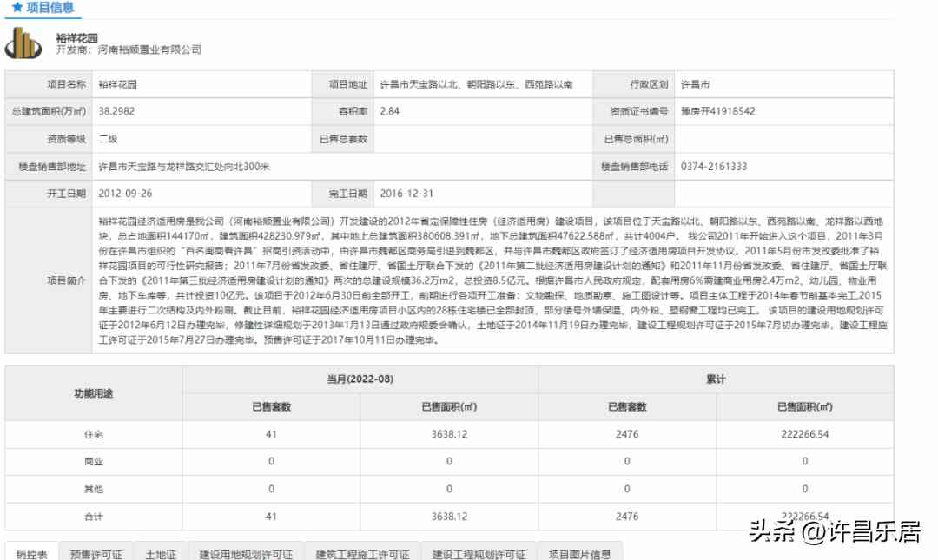Viewport: 938px width, 560px height.
Task: Select the 土地证 tab
Action: click(160, 553)
